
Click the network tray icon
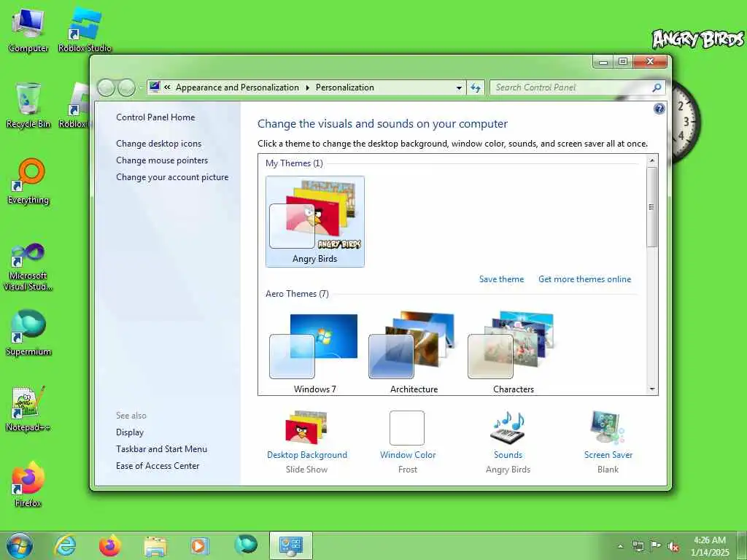point(638,546)
